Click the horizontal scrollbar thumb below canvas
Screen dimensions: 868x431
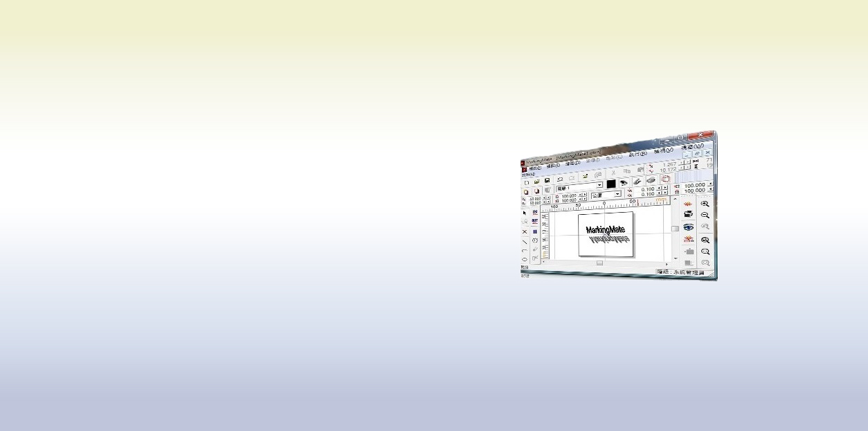pyautogui.click(x=599, y=263)
